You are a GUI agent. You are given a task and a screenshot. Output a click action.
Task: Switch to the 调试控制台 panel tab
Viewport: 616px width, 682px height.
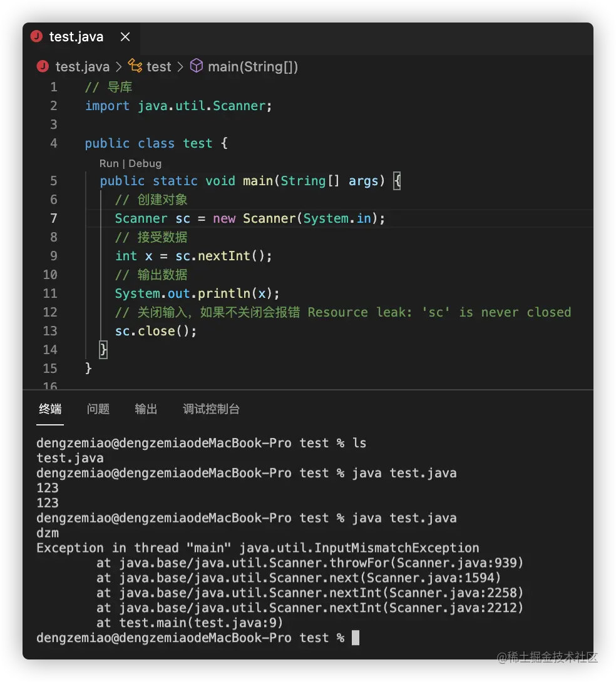point(211,409)
